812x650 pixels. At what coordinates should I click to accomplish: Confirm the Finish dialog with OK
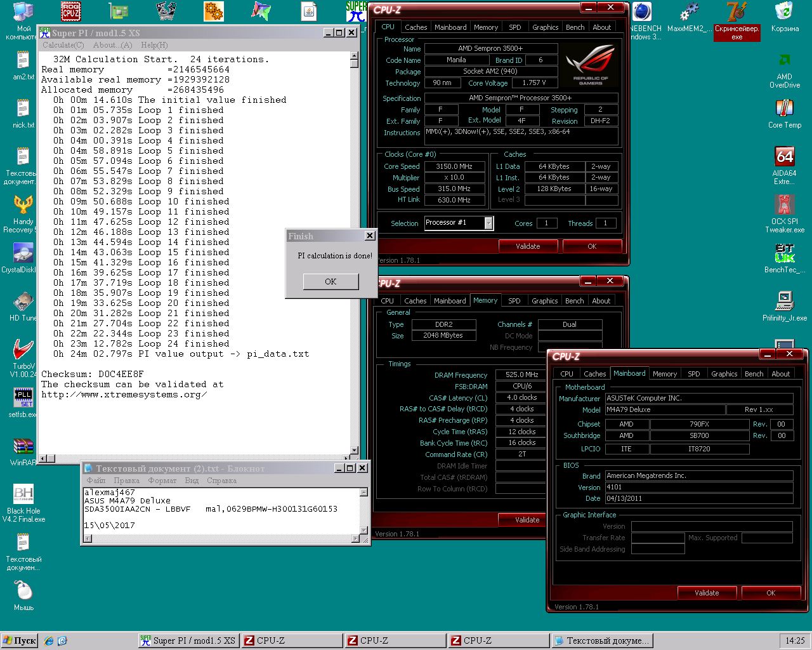click(331, 281)
